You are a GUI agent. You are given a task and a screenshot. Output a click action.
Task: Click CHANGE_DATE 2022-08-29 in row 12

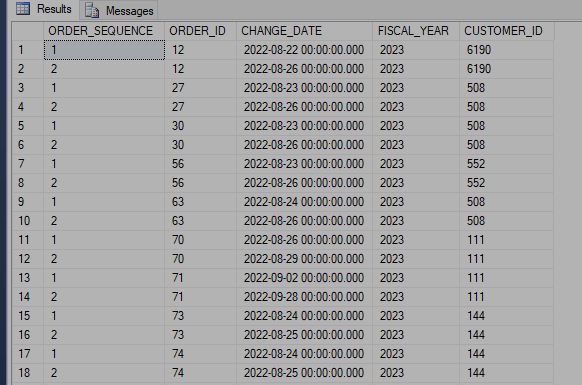304,259
